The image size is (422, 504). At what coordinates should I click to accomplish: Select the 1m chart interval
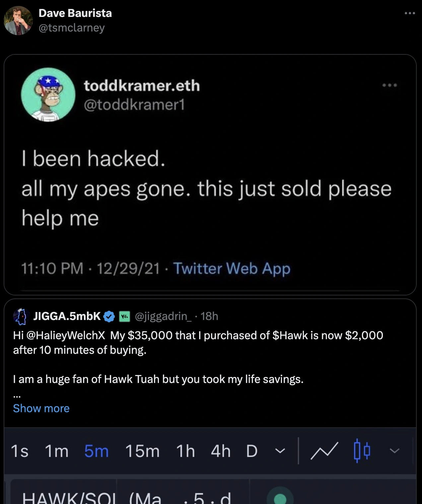56,451
